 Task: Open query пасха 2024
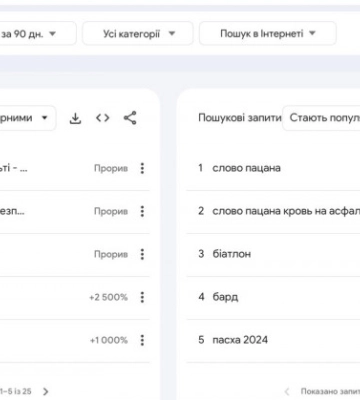(240, 340)
